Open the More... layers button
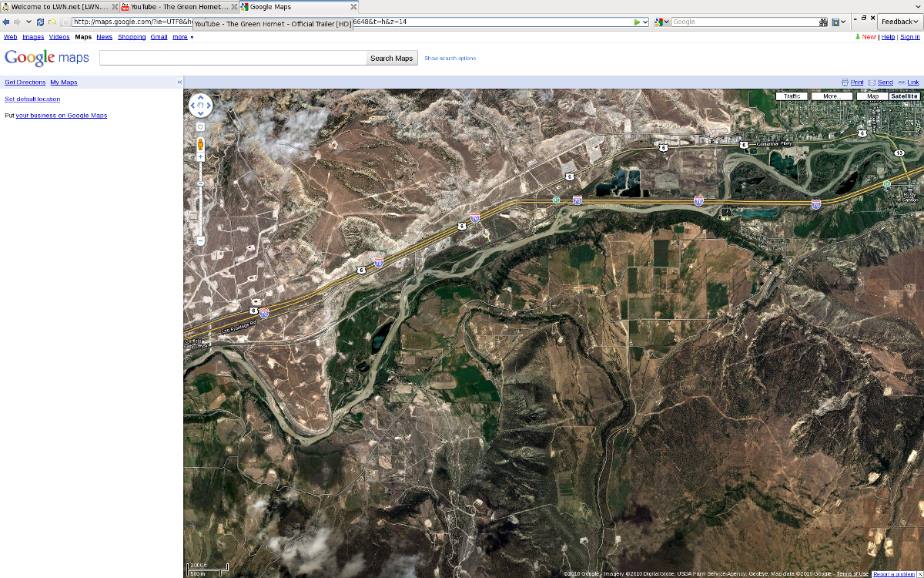Screen dimensions: 924x578 point(832,96)
